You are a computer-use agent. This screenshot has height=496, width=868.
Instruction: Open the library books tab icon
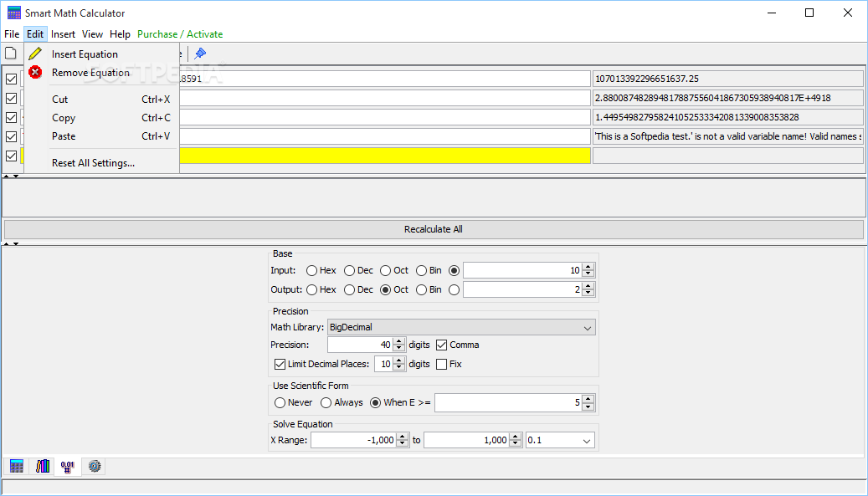(x=43, y=466)
